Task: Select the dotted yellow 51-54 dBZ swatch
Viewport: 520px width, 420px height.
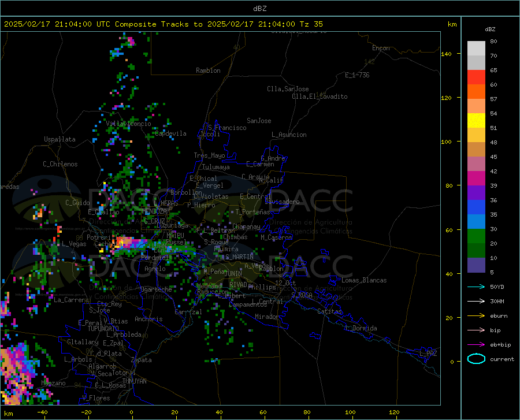Action: 476,121
